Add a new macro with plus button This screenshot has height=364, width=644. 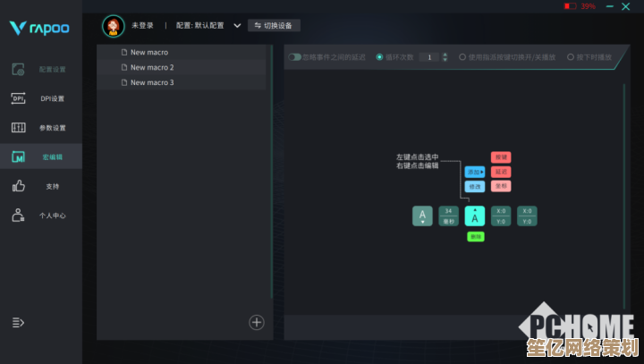pos(257,322)
